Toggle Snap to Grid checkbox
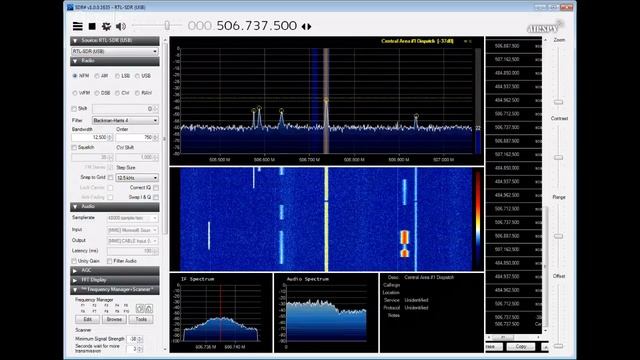 pos(110,178)
